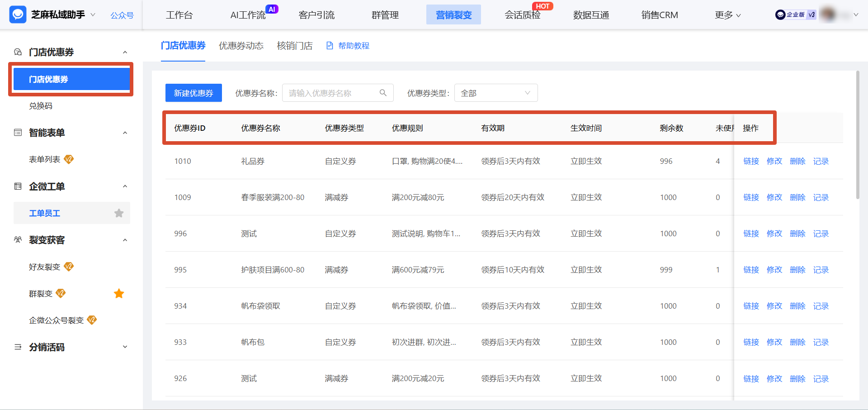Click 删除 for coupon 996

pos(797,234)
